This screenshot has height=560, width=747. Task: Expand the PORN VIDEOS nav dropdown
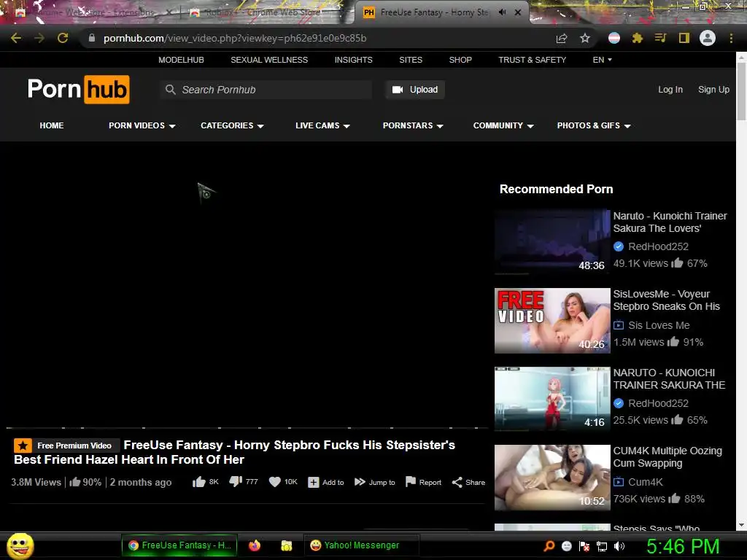[142, 125]
